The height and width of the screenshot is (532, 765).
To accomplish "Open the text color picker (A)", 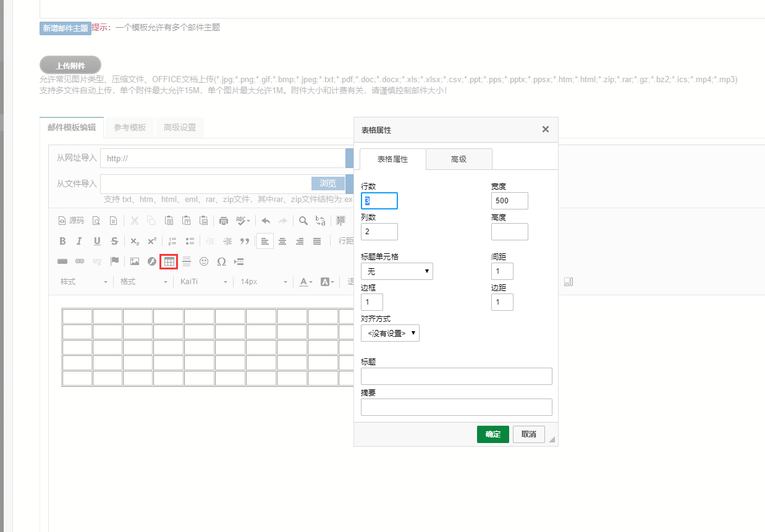I will [x=305, y=282].
